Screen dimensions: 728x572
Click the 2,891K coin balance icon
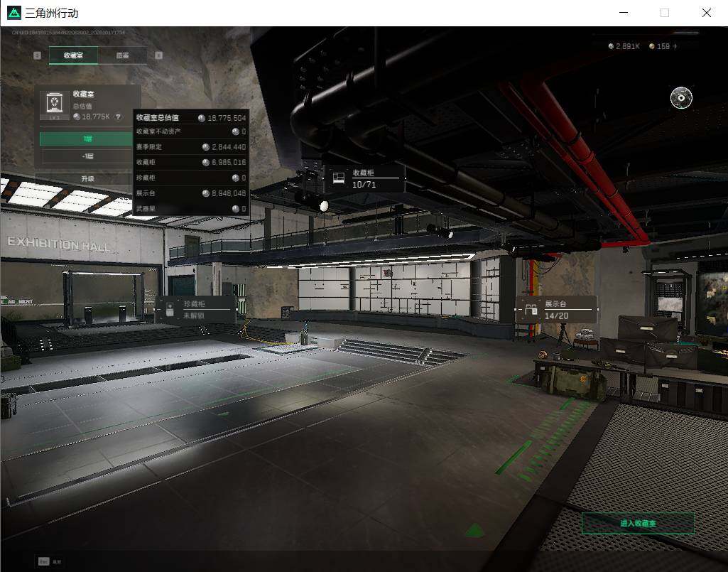pyautogui.click(x=611, y=46)
